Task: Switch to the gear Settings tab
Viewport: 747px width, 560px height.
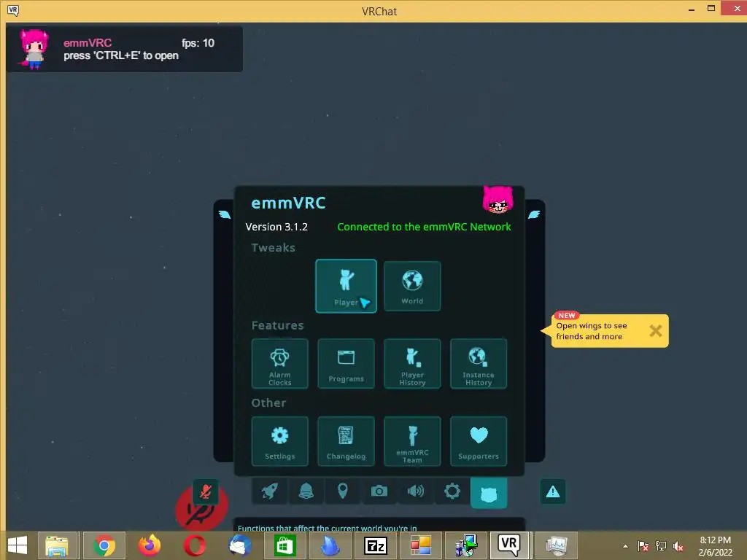Action: (x=452, y=491)
